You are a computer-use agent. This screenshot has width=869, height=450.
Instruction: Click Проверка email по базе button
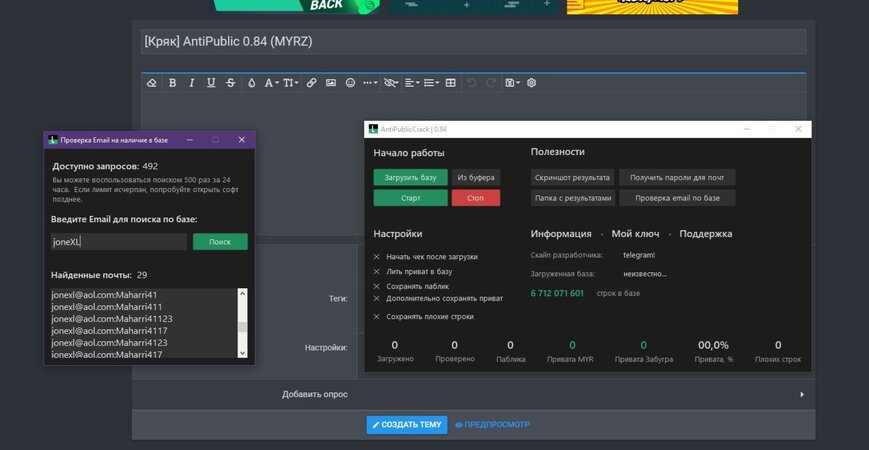pos(677,198)
